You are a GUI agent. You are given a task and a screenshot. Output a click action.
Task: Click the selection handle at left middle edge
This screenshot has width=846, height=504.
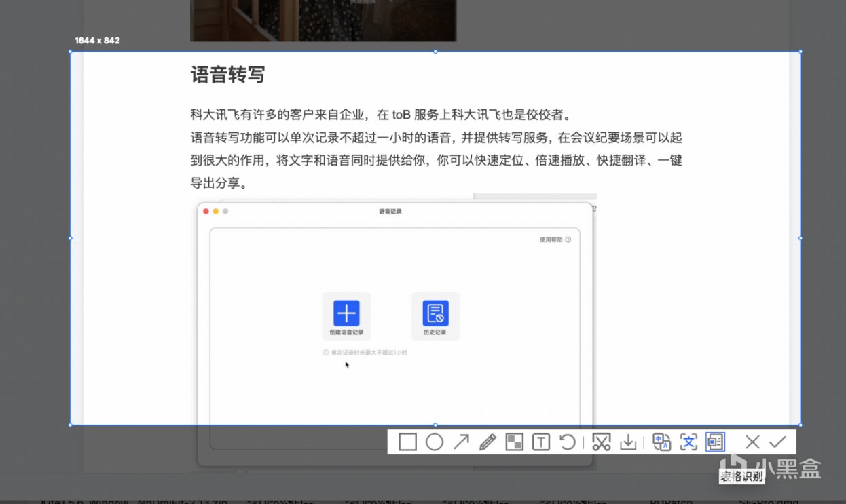(x=70, y=238)
